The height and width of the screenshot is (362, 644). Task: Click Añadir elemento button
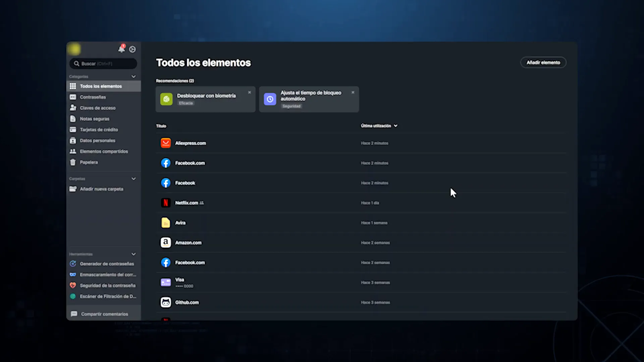click(543, 62)
